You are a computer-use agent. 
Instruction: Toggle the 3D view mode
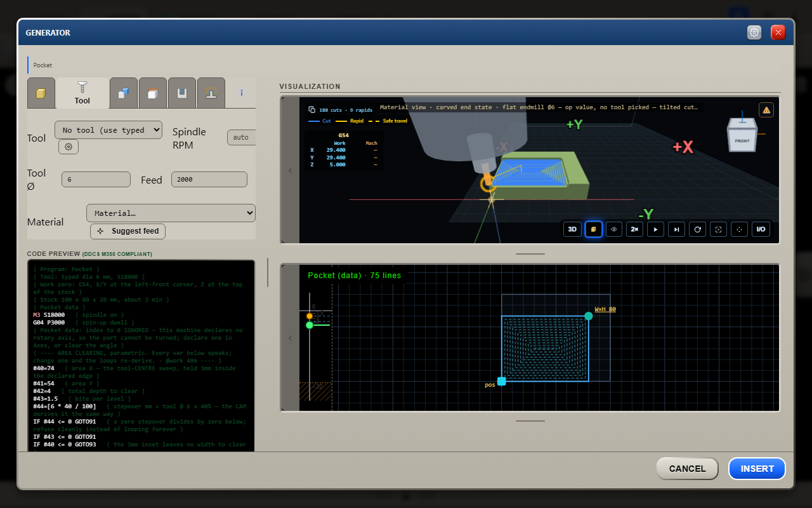click(572, 229)
